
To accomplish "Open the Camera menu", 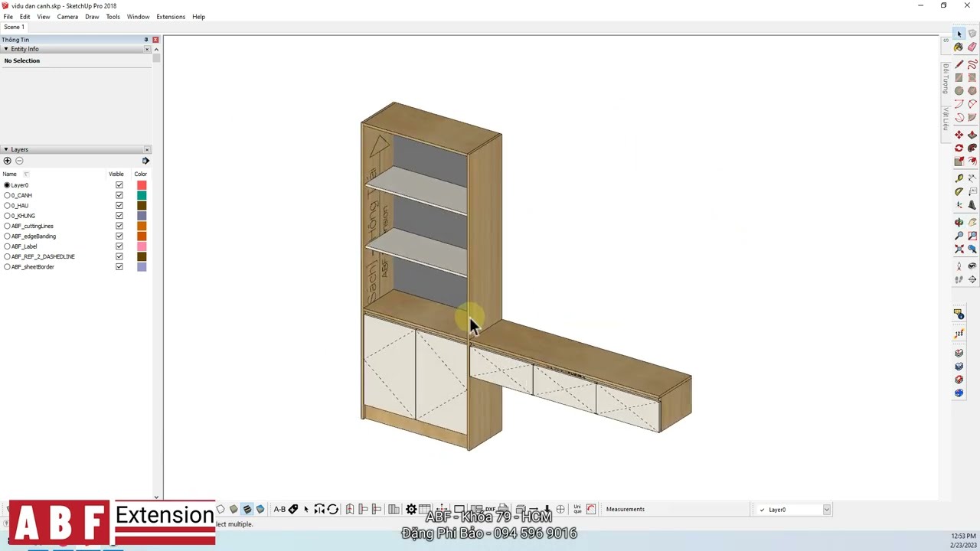I will pyautogui.click(x=67, y=17).
